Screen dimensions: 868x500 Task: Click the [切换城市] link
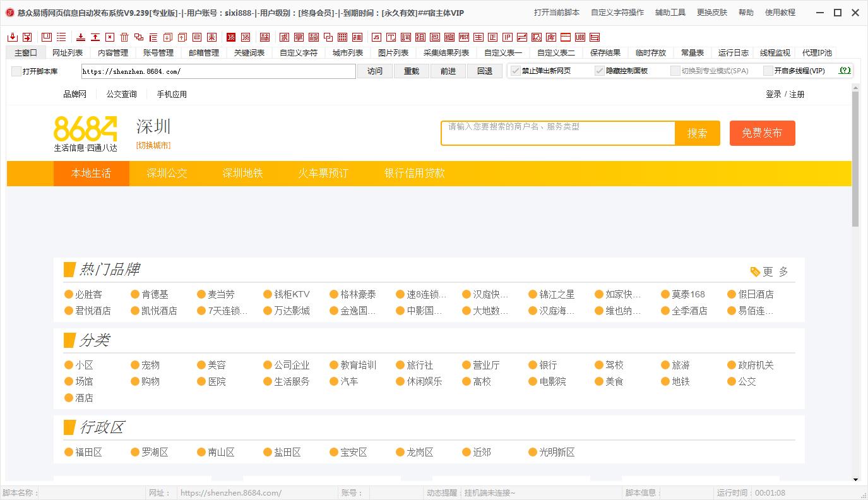pyautogui.click(x=153, y=145)
